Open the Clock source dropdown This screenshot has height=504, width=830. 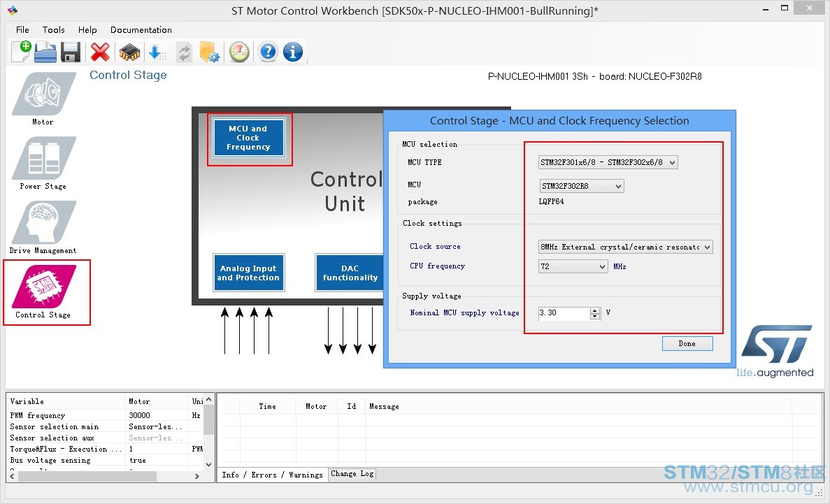pyautogui.click(x=625, y=247)
